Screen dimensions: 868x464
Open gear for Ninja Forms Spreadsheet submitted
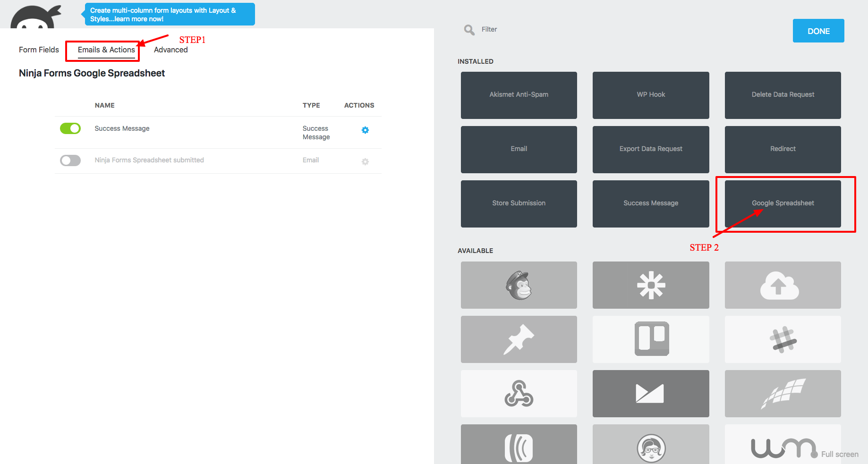(365, 162)
